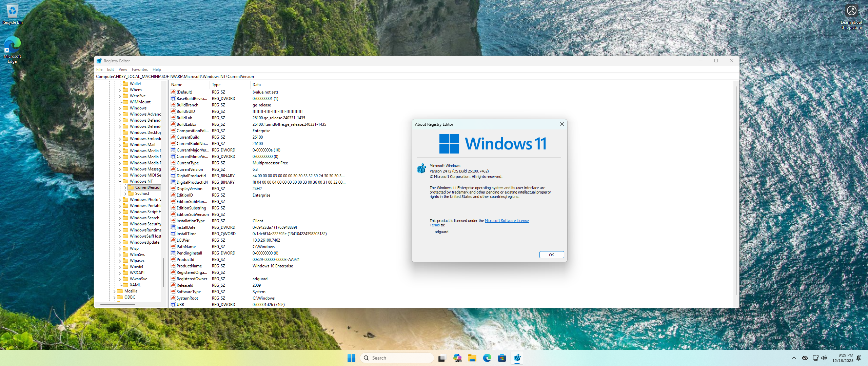Show hidden icons tray chevron
This screenshot has width=868, height=366.
[x=794, y=358]
